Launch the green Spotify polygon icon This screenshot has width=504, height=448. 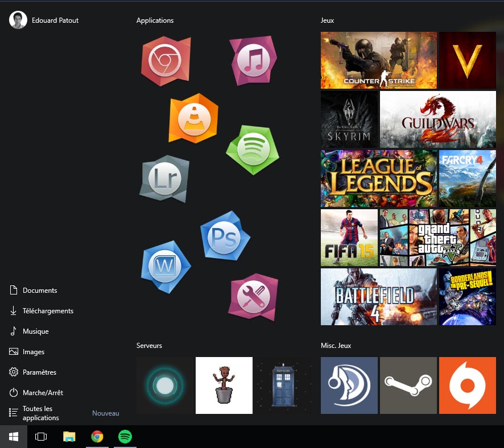pyautogui.click(x=253, y=150)
